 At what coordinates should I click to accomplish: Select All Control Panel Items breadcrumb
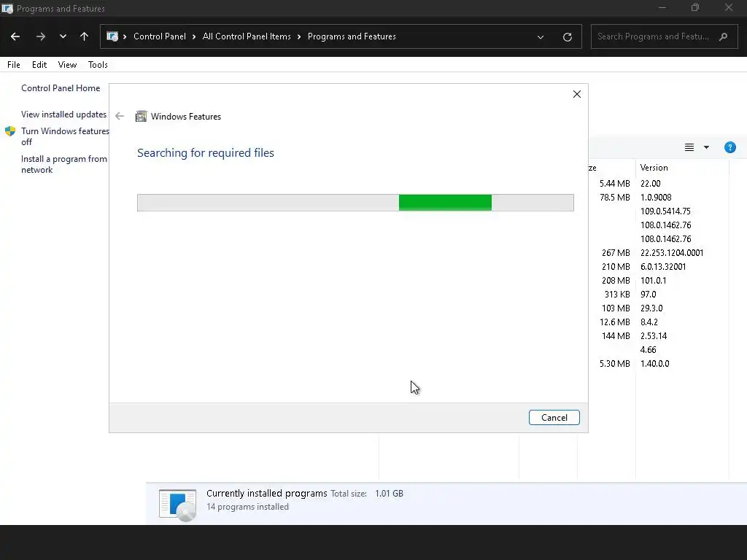click(x=247, y=36)
